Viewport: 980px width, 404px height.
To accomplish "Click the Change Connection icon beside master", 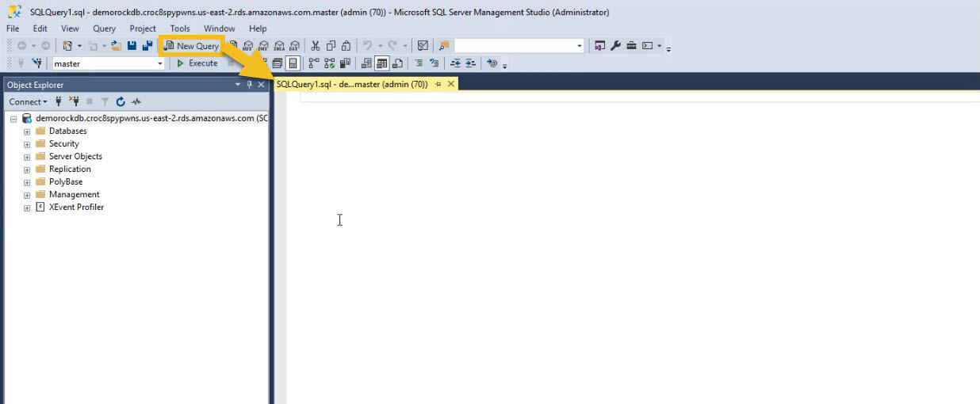I will click(37, 63).
